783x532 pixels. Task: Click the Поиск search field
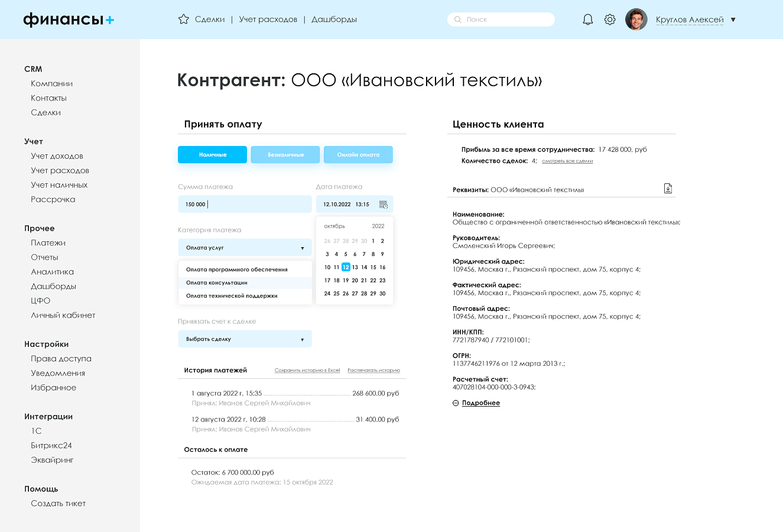click(501, 20)
